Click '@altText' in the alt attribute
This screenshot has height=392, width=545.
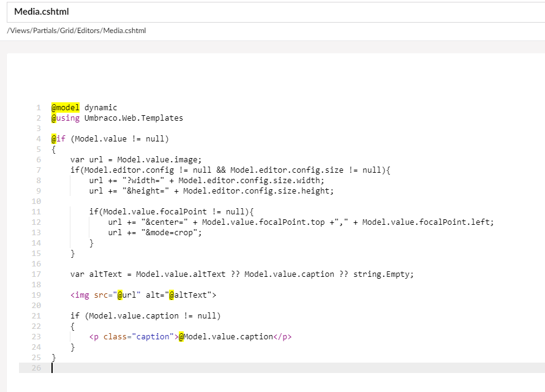(188, 295)
